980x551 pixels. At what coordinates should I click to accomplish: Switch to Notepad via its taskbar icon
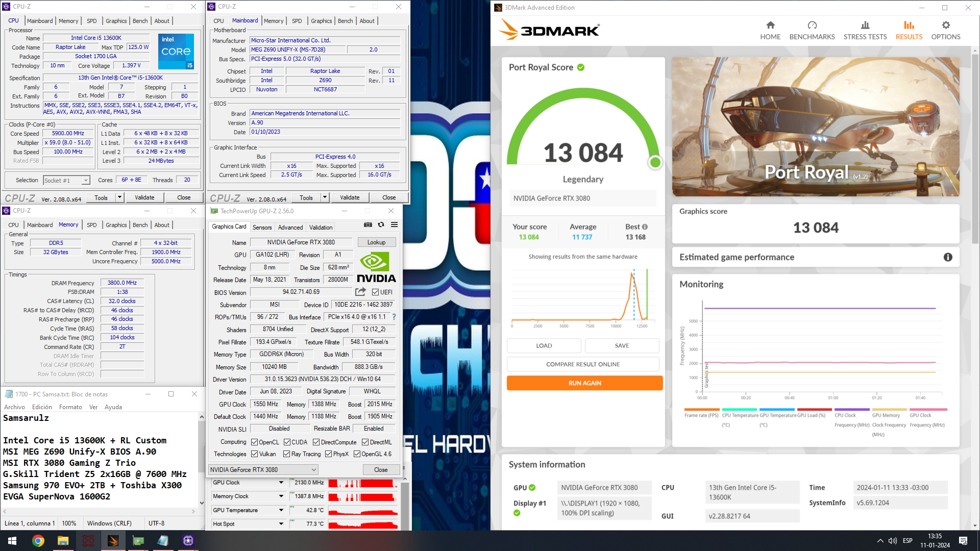(163, 541)
